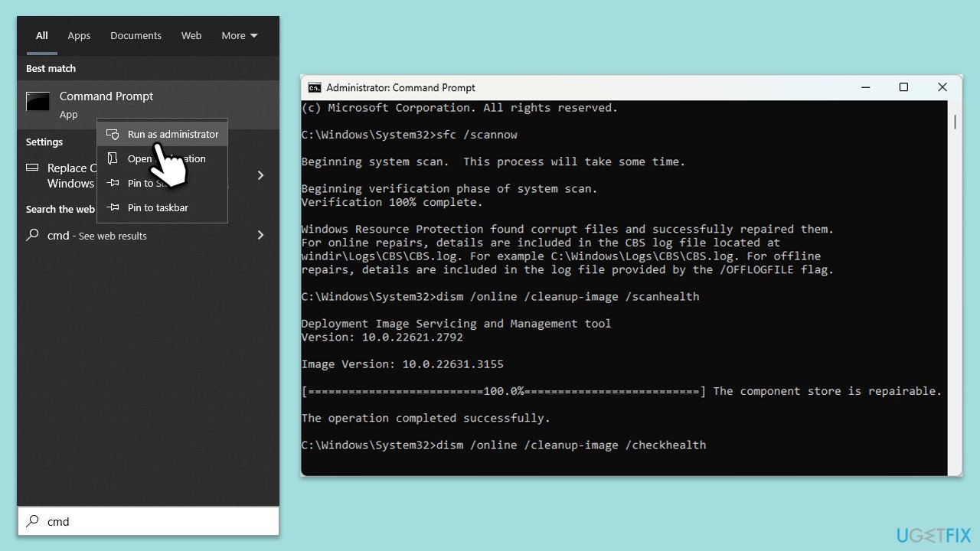
Task: Click the Run as administrator shield icon
Action: point(113,134)
